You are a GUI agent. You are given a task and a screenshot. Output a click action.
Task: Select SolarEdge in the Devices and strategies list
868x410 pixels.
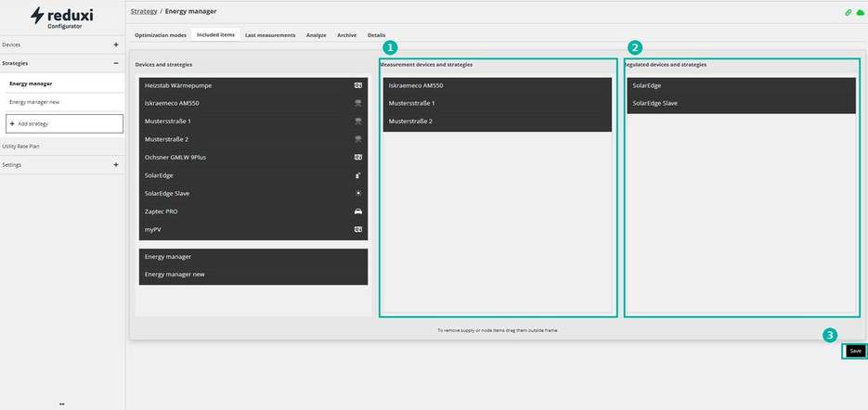coord(253,175)
